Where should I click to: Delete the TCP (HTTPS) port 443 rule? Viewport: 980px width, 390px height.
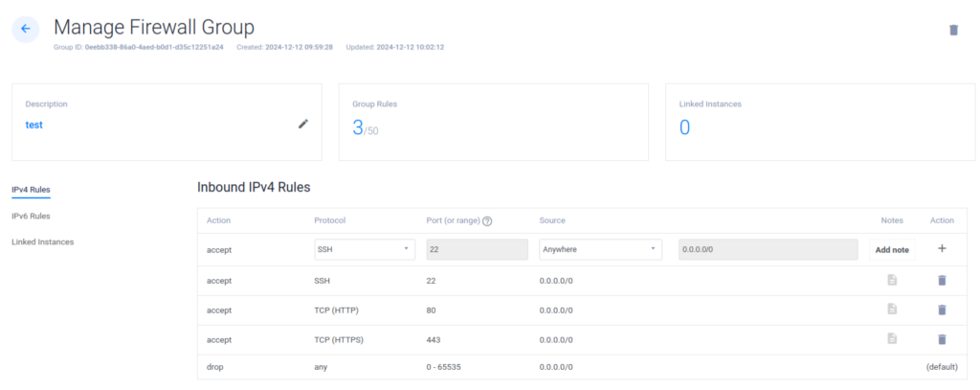coord(942,339)
